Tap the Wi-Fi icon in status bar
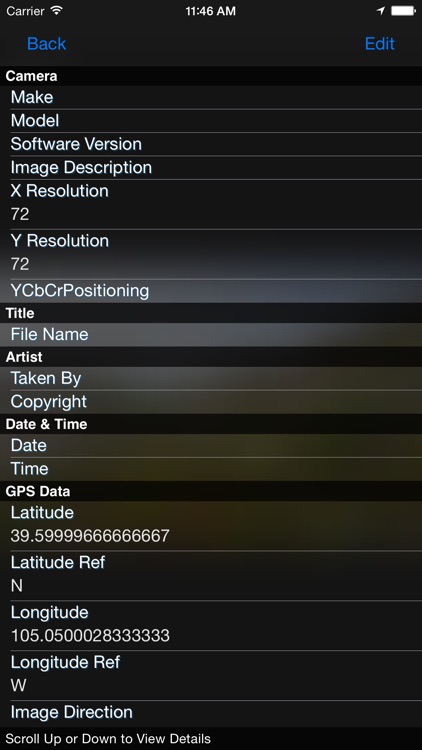The image size is (422, 750). pos(56,11)
